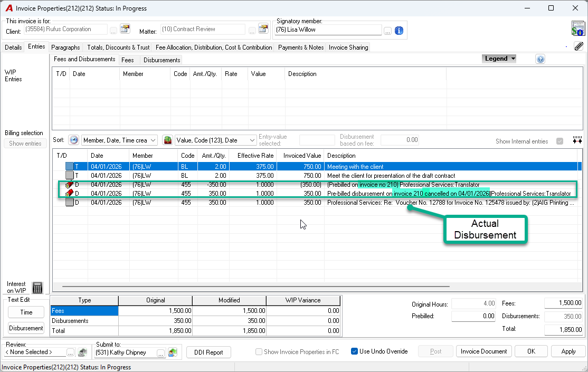Open the signatory member lookup ellipsis

tap(387, 31)
